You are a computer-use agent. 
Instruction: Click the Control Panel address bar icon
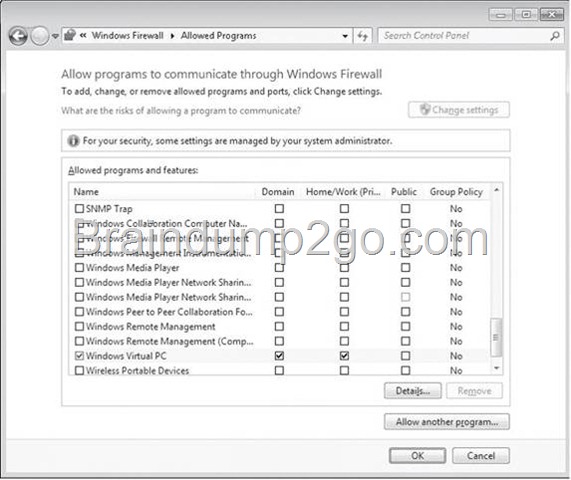tap(69, 35)
